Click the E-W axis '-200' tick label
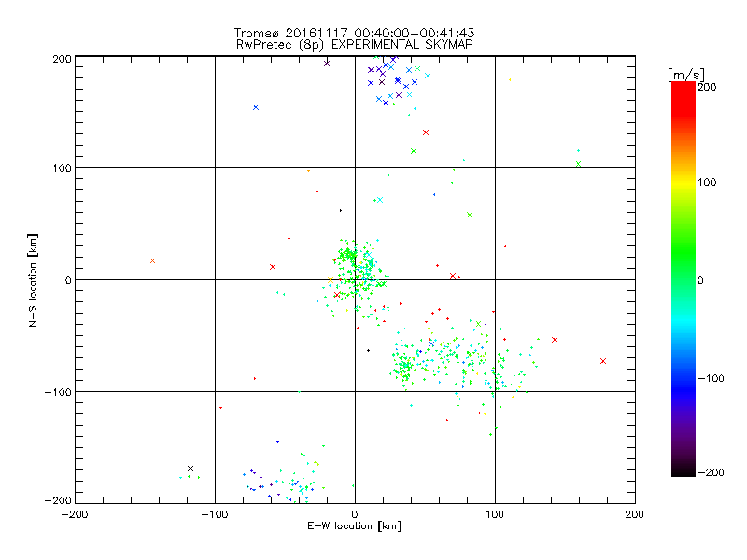This screenshot has height=560, width=747. tap(75, 514)
